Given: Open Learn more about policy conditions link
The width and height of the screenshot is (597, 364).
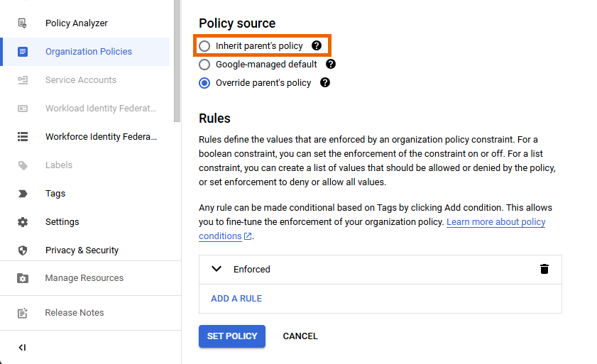Looking at the screenshot, I should 495,222.
